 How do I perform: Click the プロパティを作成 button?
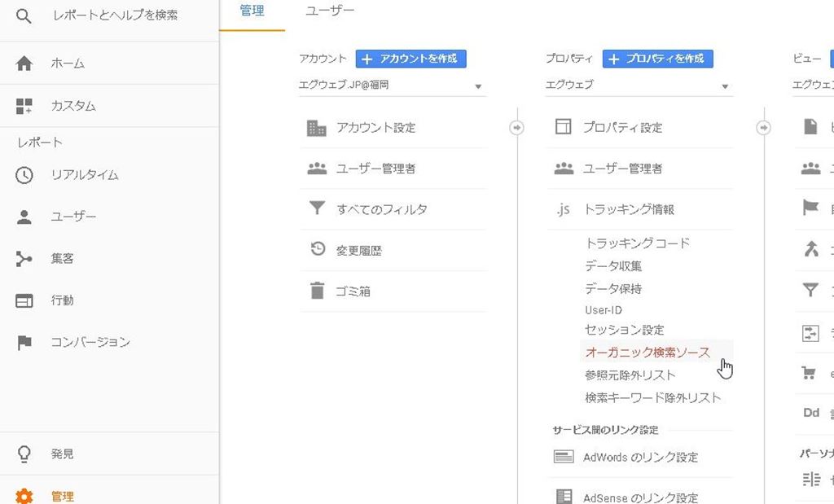[x=658, y=59]
